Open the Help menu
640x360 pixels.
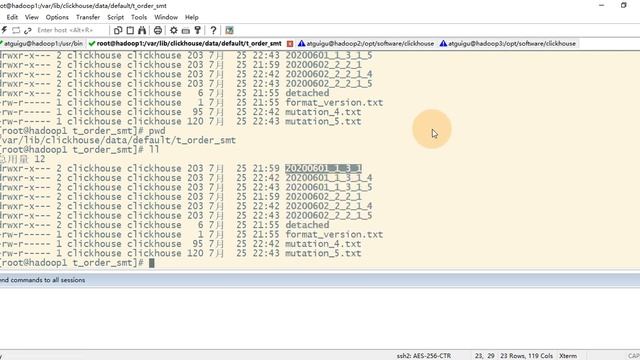(x=191, y=17)
